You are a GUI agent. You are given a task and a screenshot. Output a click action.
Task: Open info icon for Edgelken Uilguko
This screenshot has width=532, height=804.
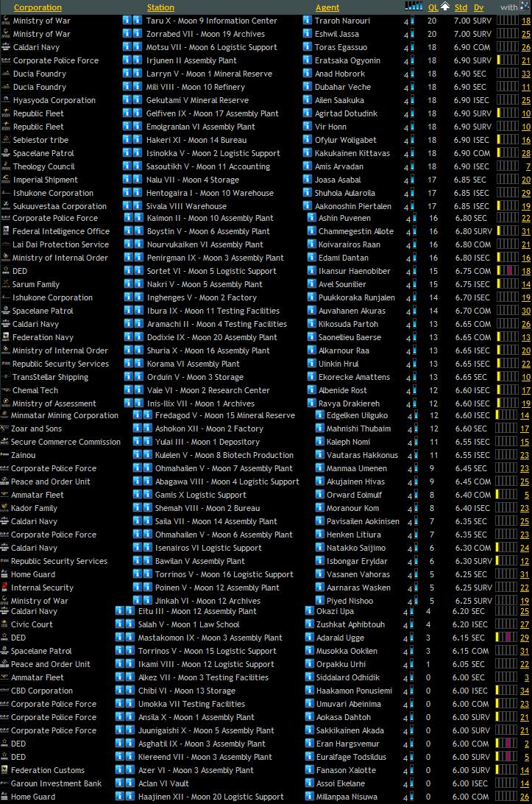pos(319,415)
